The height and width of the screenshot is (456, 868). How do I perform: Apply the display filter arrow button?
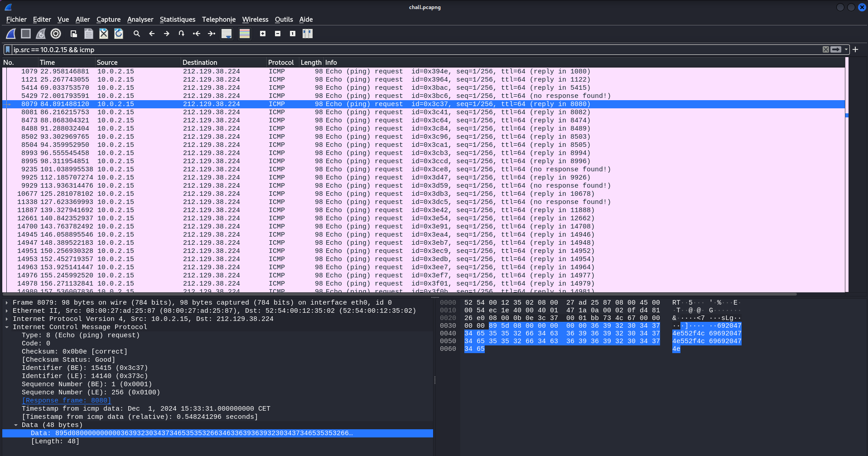[836, 49]
